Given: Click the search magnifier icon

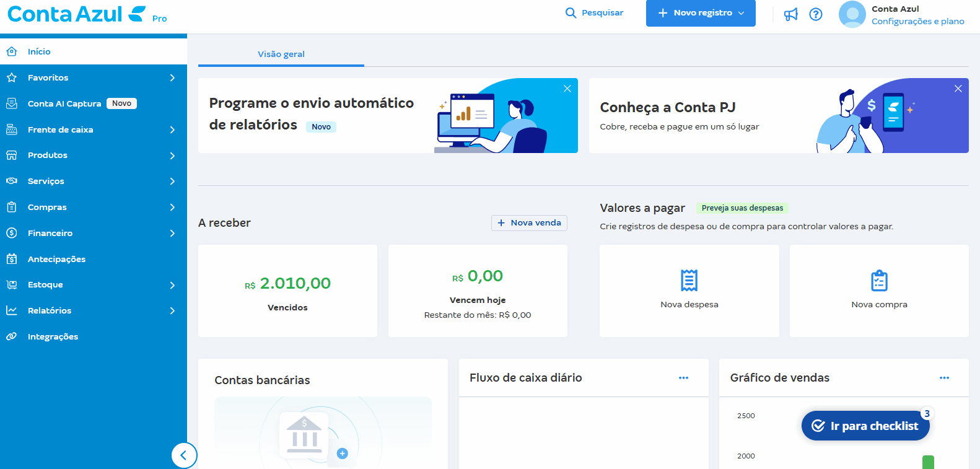Looking at the screenshot, I should [571, 13].
